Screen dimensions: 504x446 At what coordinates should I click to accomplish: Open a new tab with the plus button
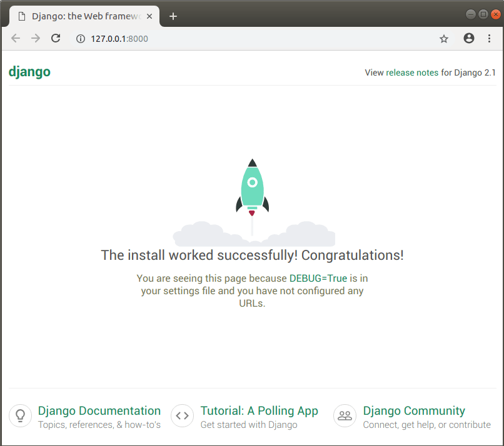point(173,16)
